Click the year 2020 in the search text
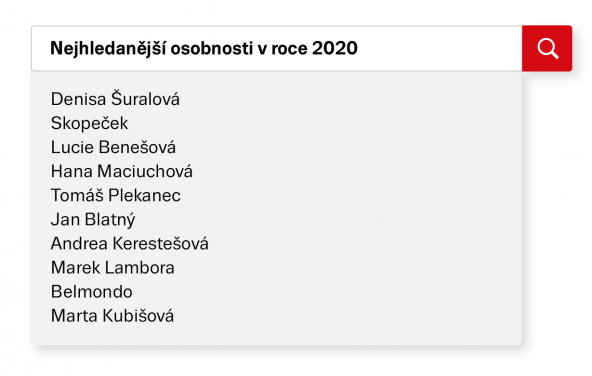 coord(335,48)
